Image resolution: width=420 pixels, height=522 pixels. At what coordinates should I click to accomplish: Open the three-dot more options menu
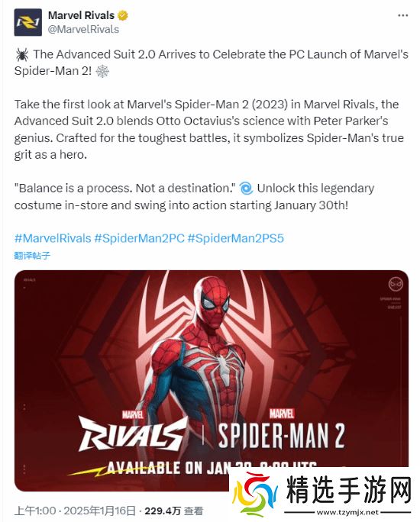[403, 16]
